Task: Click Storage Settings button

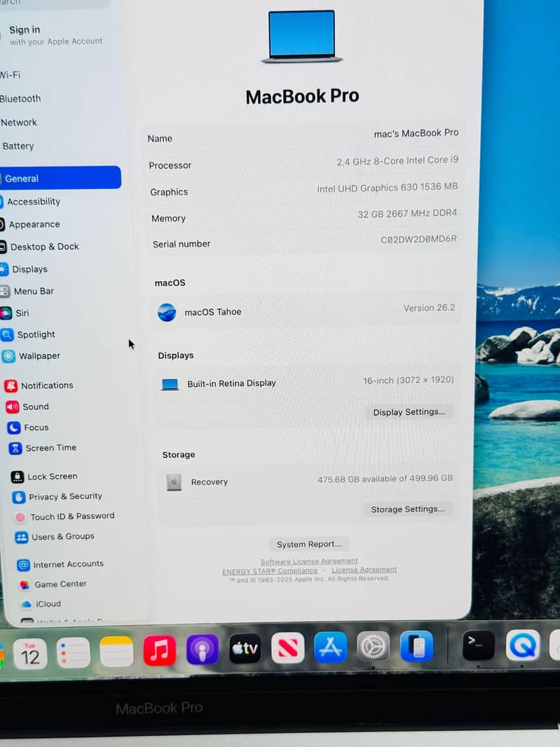Action: pos(407,509)
